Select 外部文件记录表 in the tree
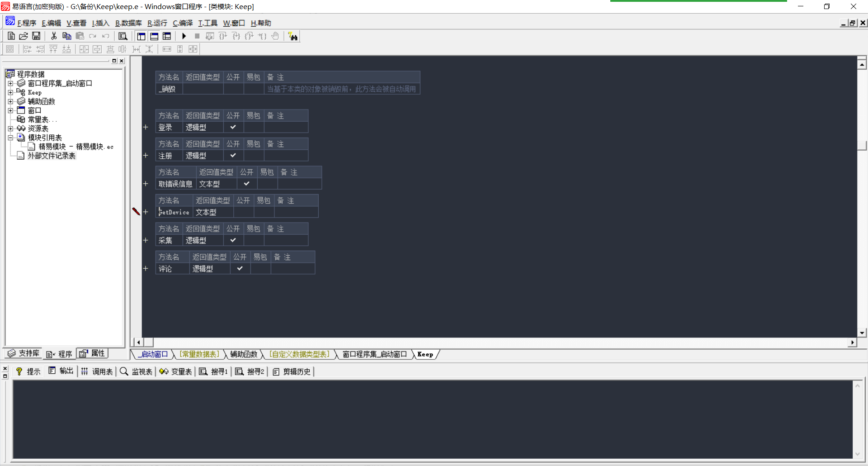This screenshot has width=868, height=466. tap(52, 156)
